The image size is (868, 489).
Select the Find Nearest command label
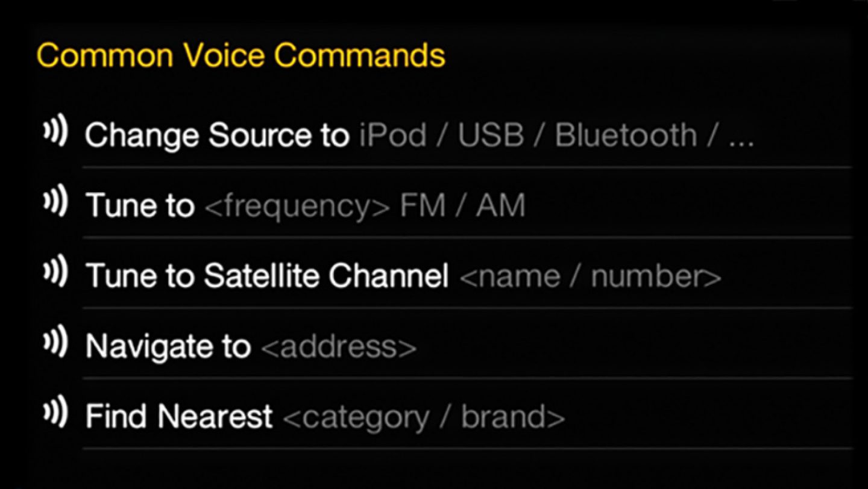179,417
